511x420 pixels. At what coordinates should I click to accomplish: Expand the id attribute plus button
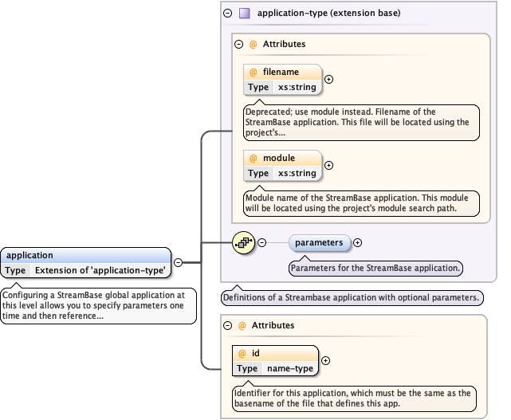pos(325,360)
